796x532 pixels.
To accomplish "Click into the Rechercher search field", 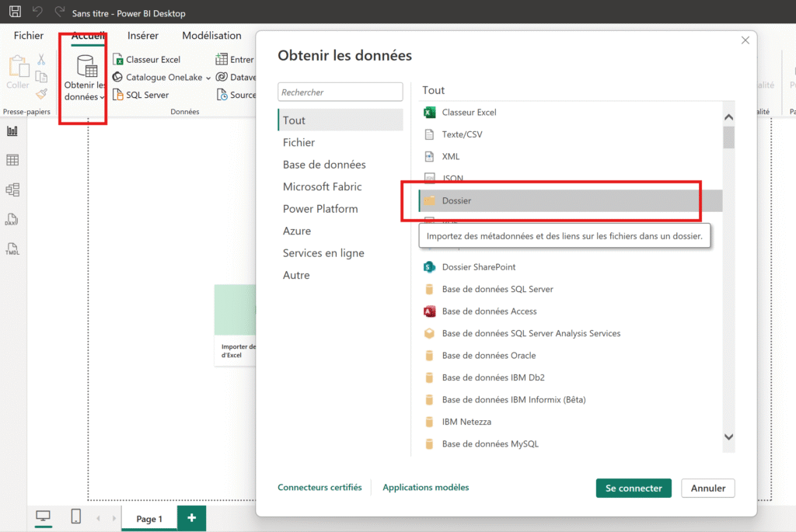I will 340,92.
